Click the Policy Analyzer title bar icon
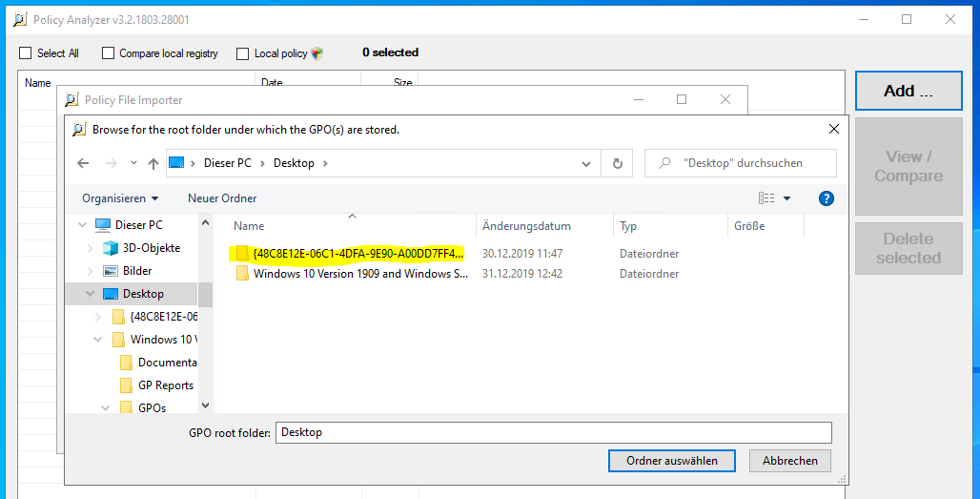This screenshot has width=980, height=499. tap(21, 20)
